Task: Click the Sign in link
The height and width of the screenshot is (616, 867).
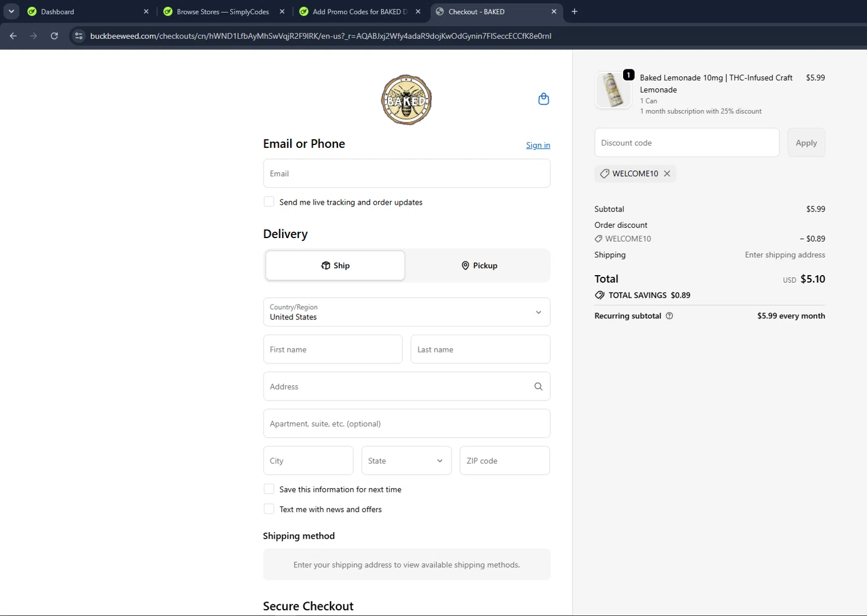Action: click(x=538, y=145)
